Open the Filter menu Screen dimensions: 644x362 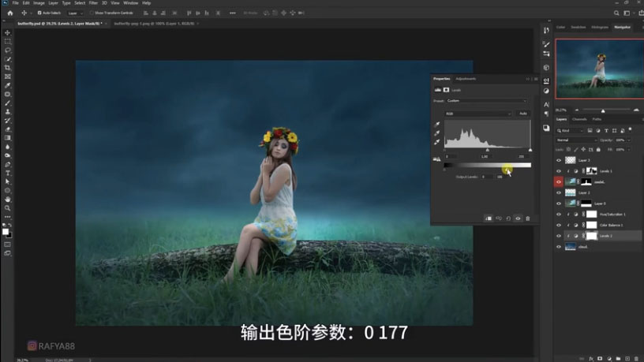tap(93, 3)
